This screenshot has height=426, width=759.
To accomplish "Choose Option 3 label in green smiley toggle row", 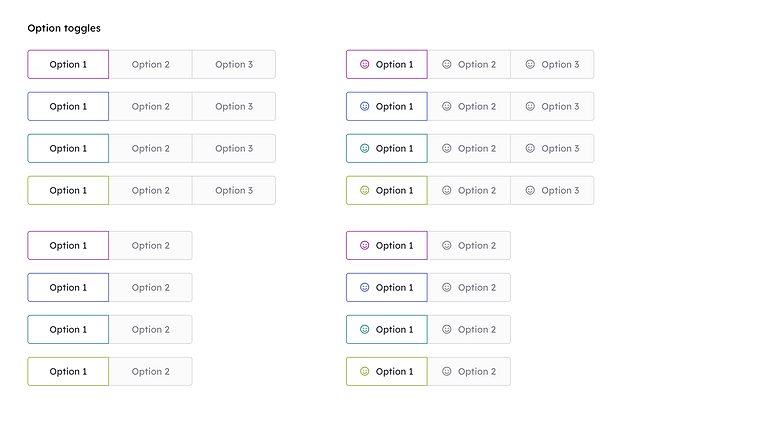I will tap(560, 191).
